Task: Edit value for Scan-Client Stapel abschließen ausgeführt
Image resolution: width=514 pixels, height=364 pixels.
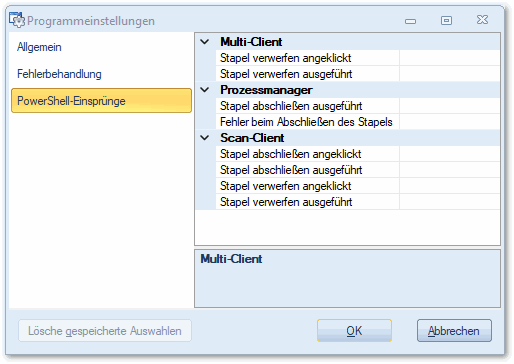Action: pyautogui.click(x=449, y=170)
